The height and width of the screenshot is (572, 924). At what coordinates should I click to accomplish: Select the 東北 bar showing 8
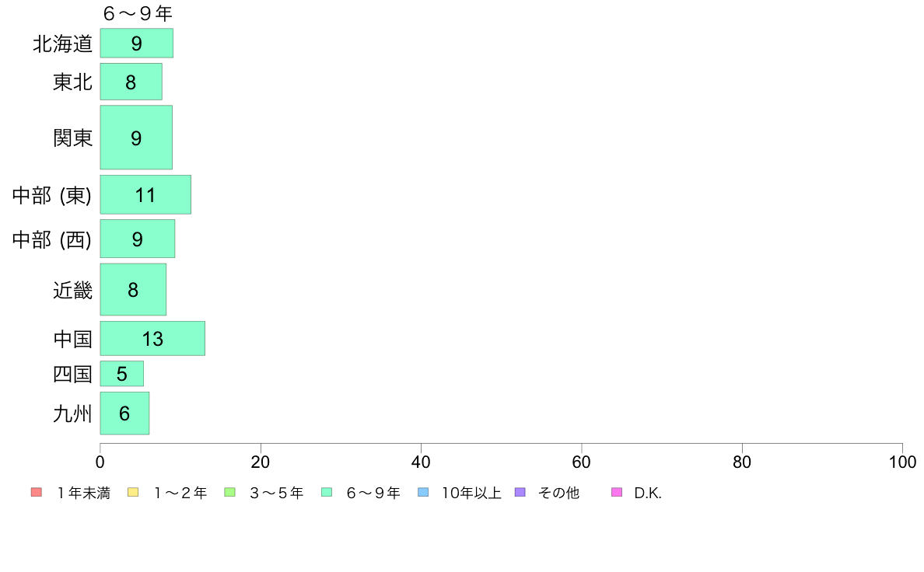(131, 82)
